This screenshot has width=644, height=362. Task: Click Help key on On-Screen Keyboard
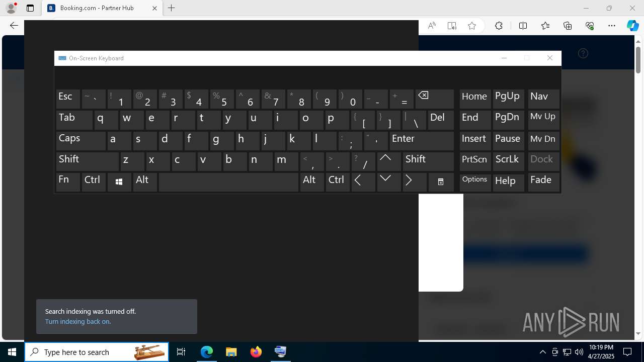coord(509,182)
